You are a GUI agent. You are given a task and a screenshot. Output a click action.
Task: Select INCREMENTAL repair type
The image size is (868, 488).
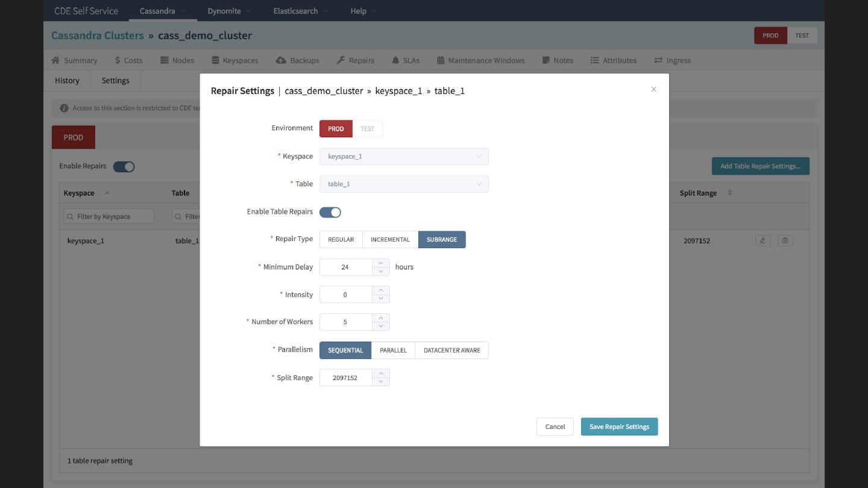point(390,239)
